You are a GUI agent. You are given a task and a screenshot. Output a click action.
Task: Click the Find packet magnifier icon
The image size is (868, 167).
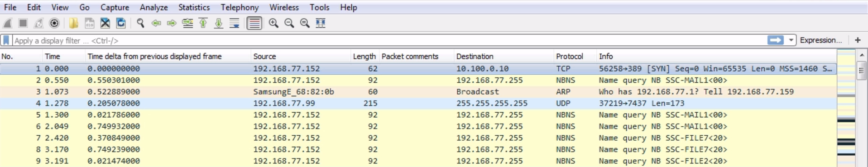140,23
